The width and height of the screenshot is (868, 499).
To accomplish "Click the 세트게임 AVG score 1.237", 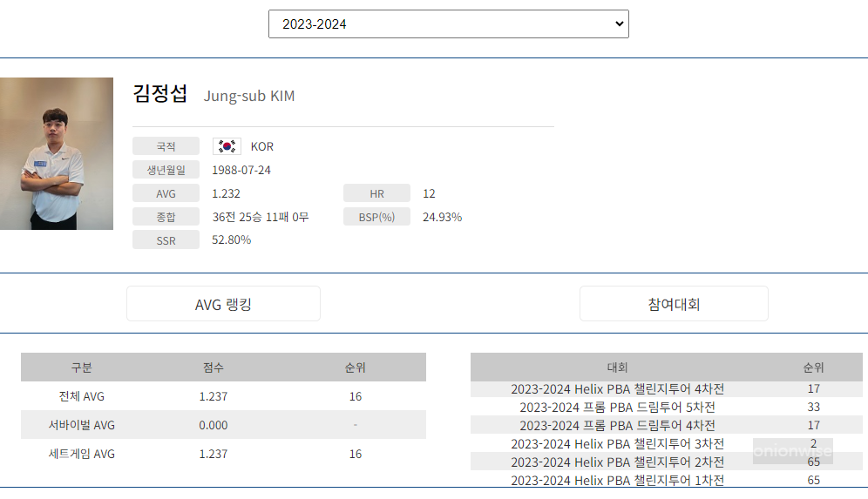I will point(214,454).
